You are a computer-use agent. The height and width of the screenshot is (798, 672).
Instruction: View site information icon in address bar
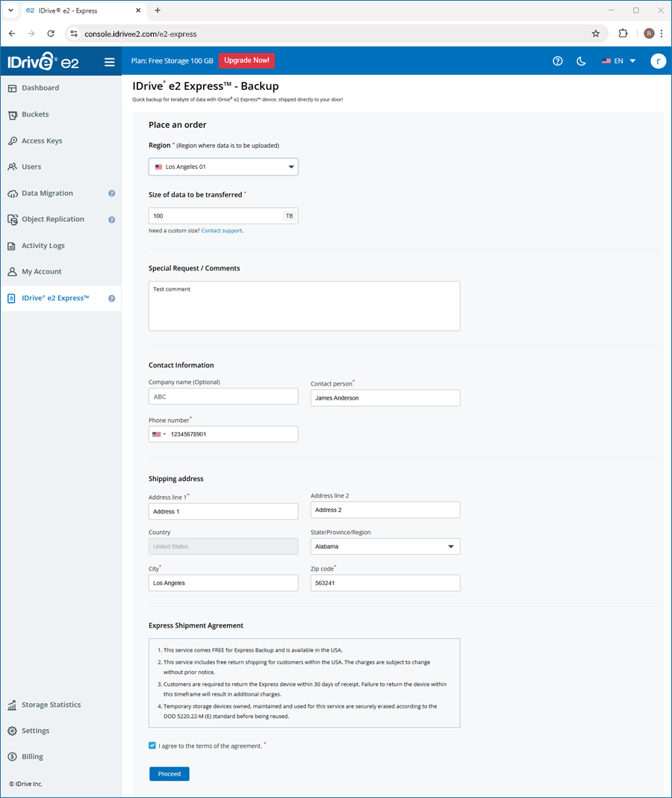[74, 34]
